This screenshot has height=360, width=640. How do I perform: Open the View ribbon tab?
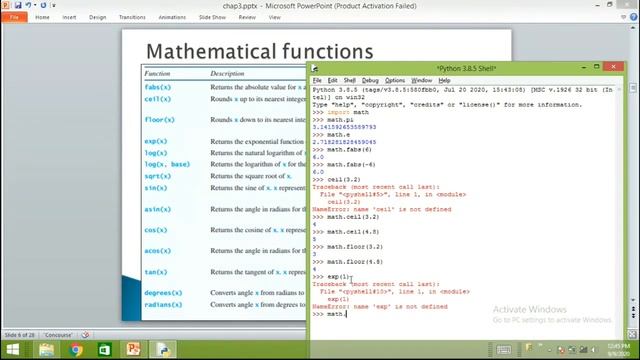(274, 18)
